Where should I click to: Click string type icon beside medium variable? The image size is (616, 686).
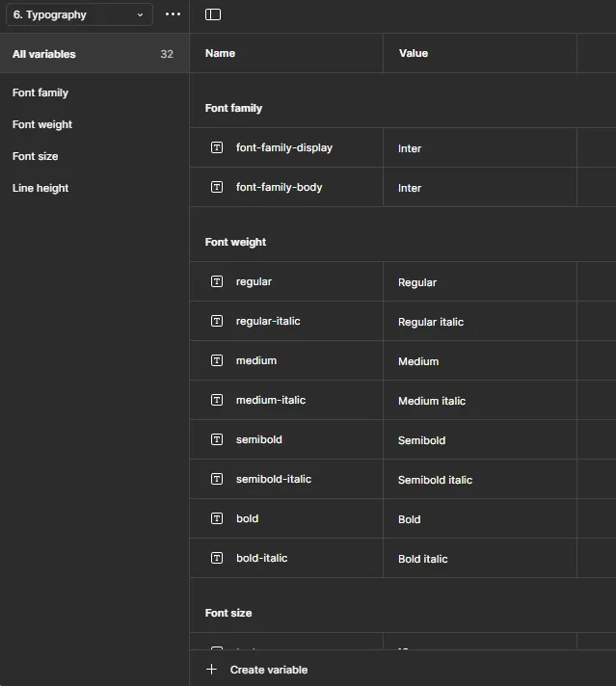click(x=217, y=360)
